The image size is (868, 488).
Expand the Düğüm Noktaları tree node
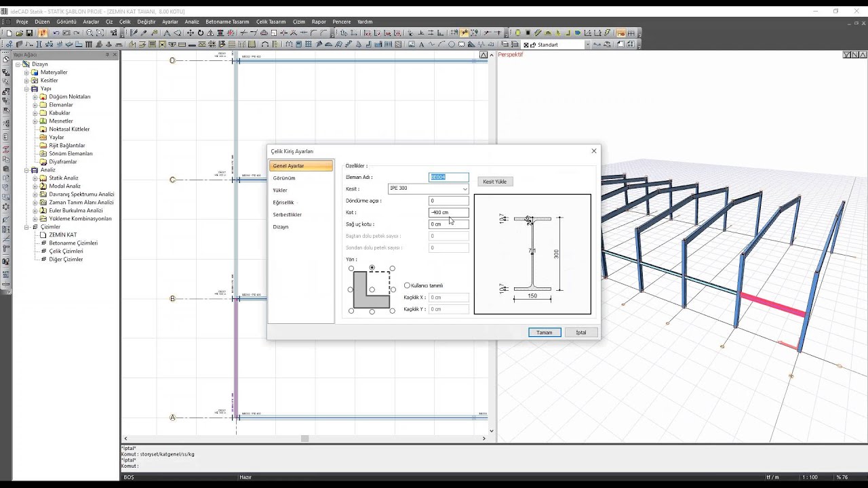pos(35,96)
